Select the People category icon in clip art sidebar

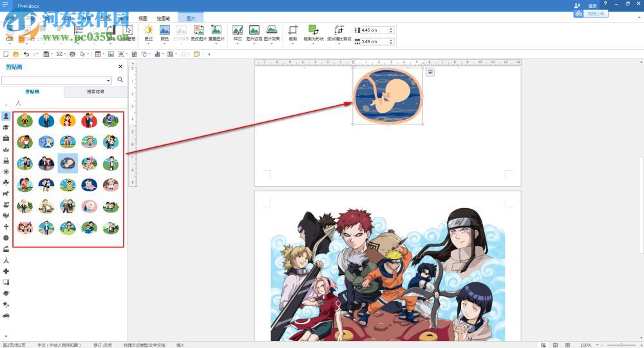tap(6, 116)
